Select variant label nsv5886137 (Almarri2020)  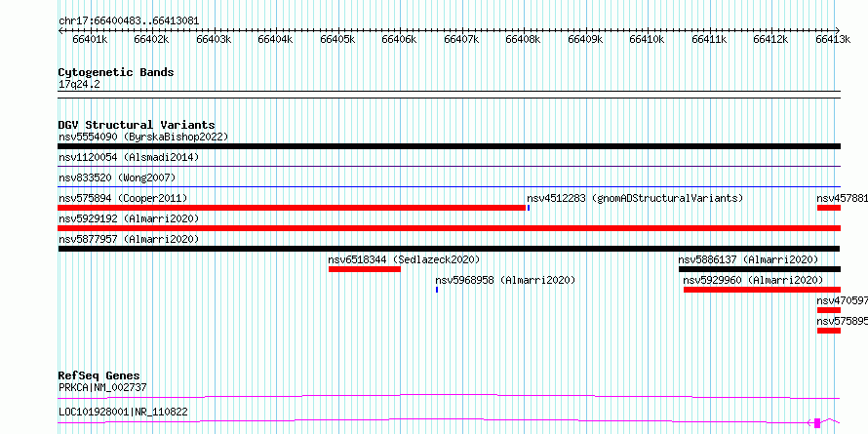(x=748, y=259)
